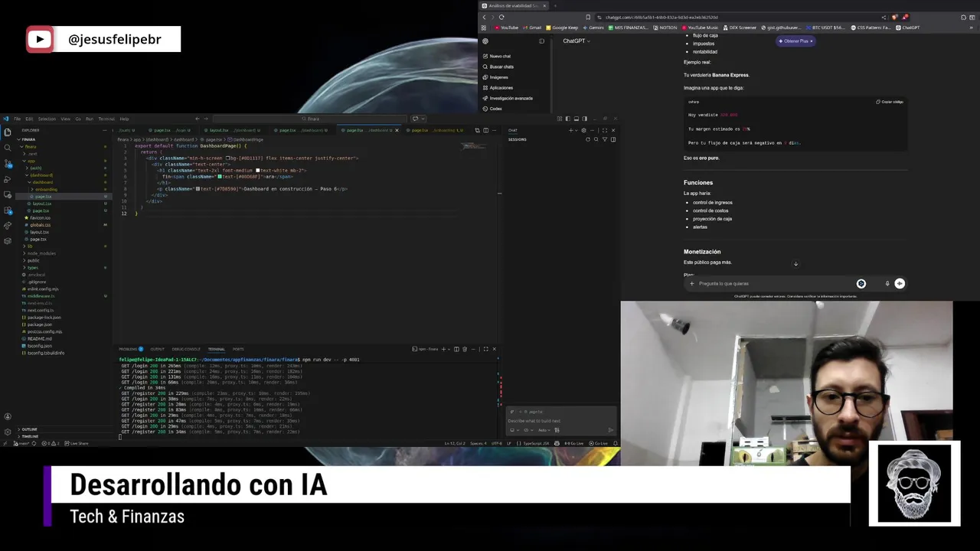Search chat sessions with magnifier icon
The width and height of the screenshot is (980, 551).
596,139
